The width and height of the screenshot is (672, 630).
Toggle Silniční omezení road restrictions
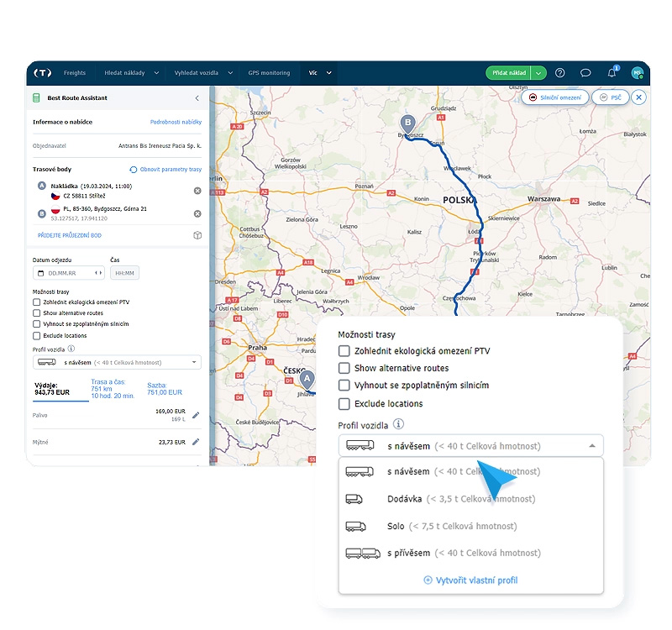555,97
